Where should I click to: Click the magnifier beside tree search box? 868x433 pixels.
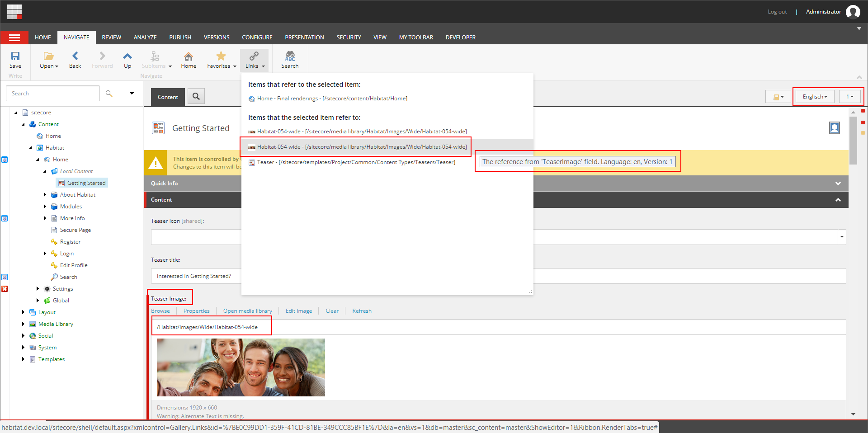(x=109, y=94)
